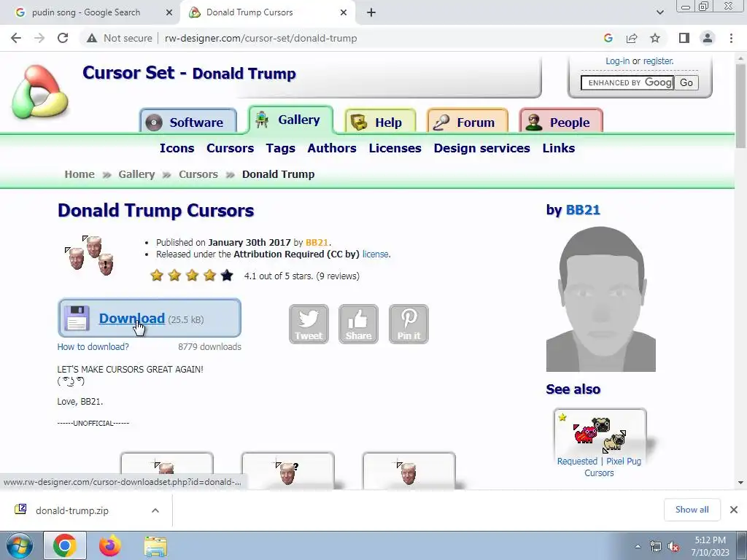
Task: Click the Pin it Pinterest button
Action: 409,324
